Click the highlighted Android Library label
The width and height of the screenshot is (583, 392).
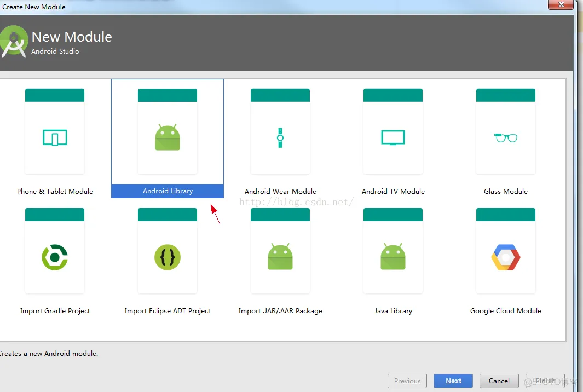(168, 191)
